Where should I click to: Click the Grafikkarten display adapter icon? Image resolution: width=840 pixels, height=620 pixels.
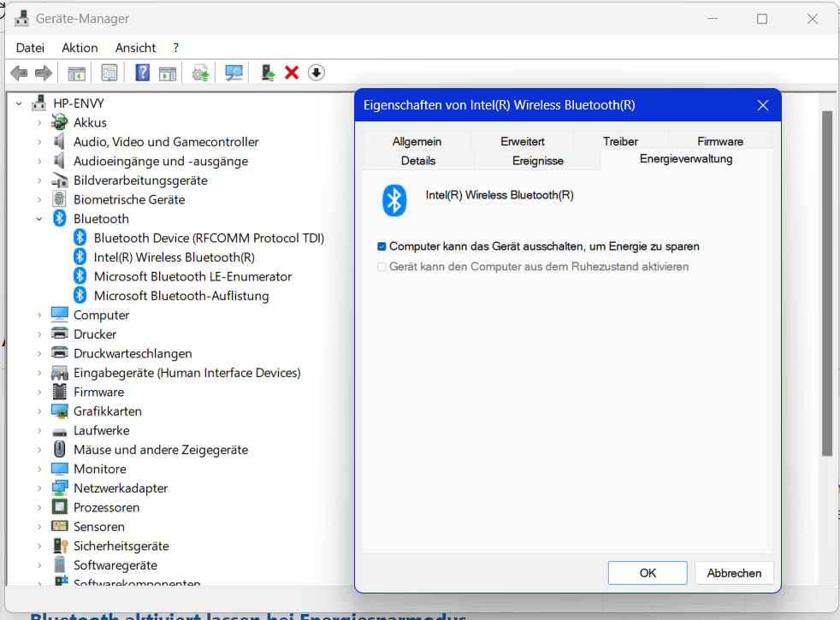point(60,411)
